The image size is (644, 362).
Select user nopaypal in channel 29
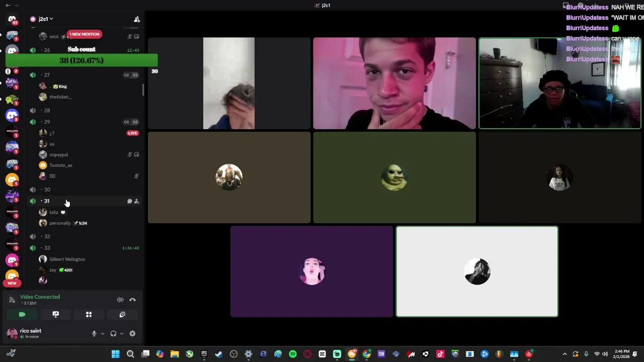pos(59,155)
